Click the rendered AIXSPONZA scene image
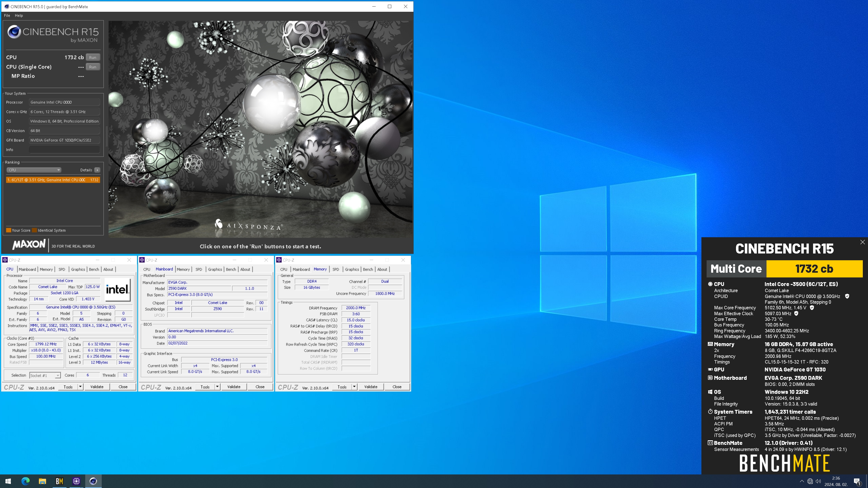Screen dimensions: 868x488 coord(260,129)
